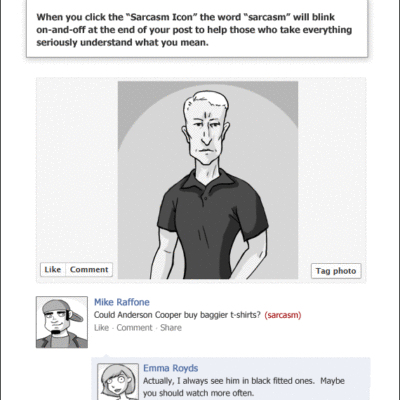Click Comment link under Mike Raffone's post
Viewport: 400px width, 400px height.
click(134, 328)
